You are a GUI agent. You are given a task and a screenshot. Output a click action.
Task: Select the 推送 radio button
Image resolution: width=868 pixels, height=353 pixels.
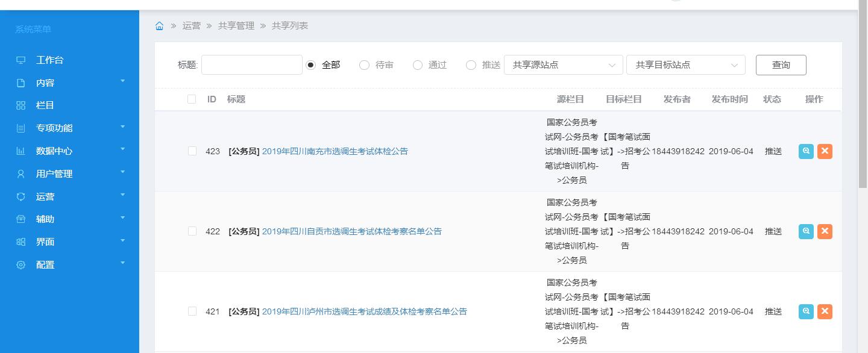click(471, 65)
